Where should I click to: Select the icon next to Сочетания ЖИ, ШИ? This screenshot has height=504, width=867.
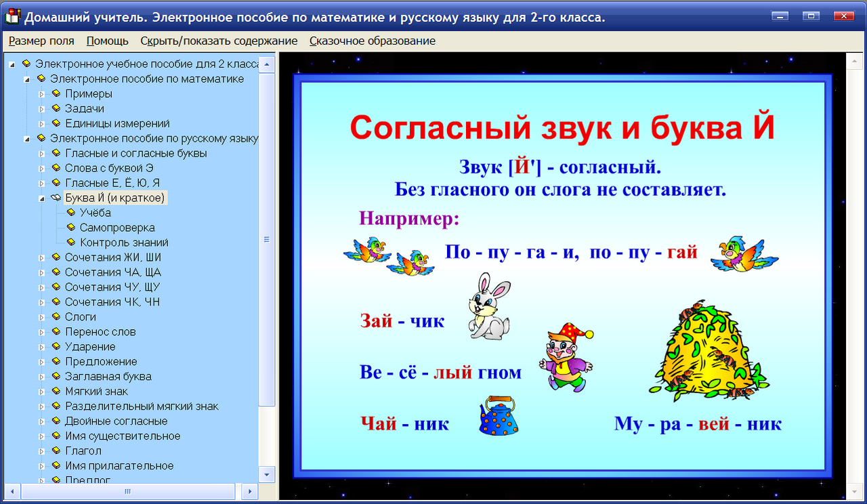55,257
